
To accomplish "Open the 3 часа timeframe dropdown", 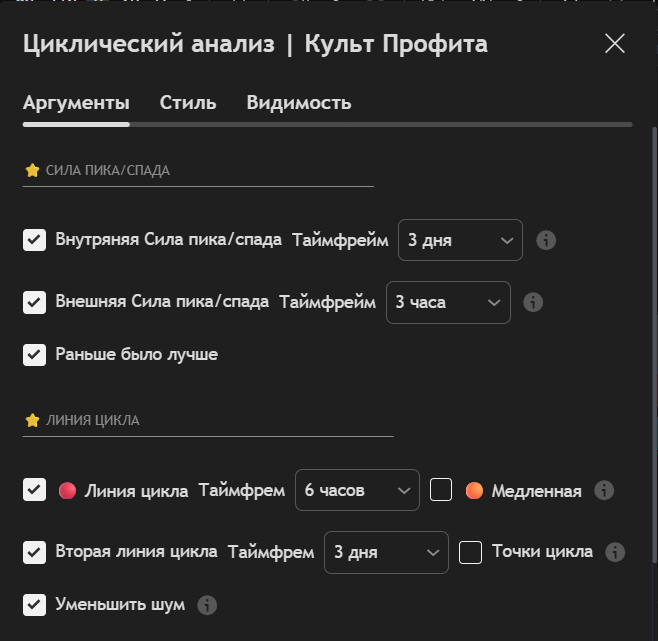I will click(x=448, y=302).
